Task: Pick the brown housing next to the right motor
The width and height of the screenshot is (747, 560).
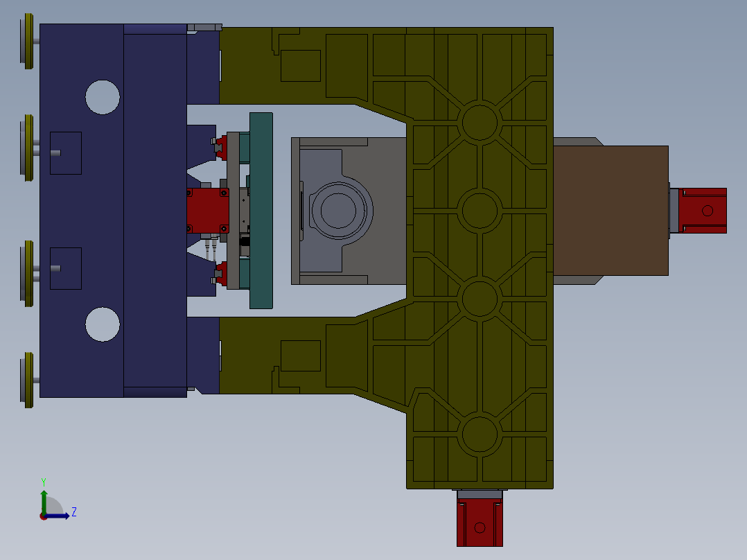Action: click(x=610, y=211)
